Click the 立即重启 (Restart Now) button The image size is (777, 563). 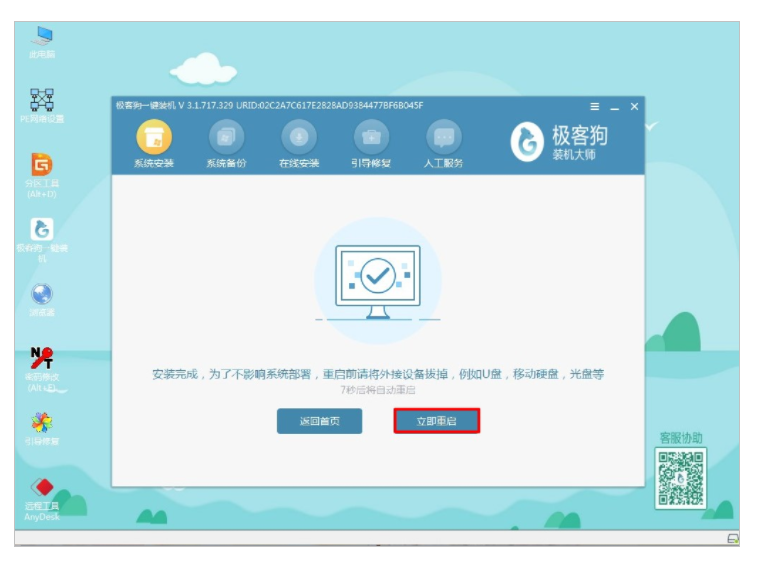436,421
